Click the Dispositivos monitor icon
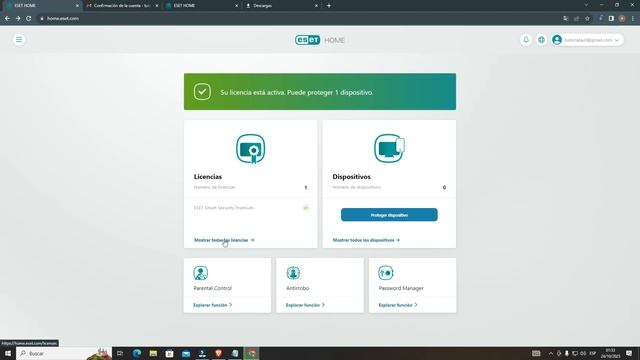This screenshot has width=640, height=360. coord(389,149)
